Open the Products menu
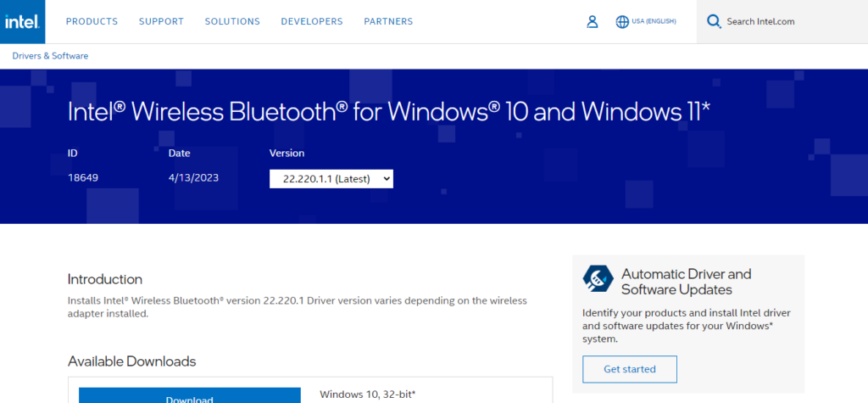The height and width of the screenshot is (403, 868). pos(92,21)
